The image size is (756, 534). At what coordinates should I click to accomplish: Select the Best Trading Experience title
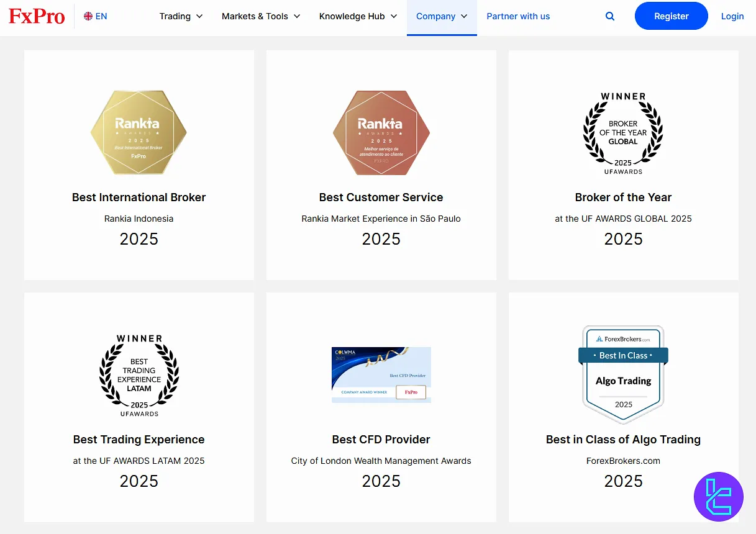pyautogui.click(x=139, y=440)
